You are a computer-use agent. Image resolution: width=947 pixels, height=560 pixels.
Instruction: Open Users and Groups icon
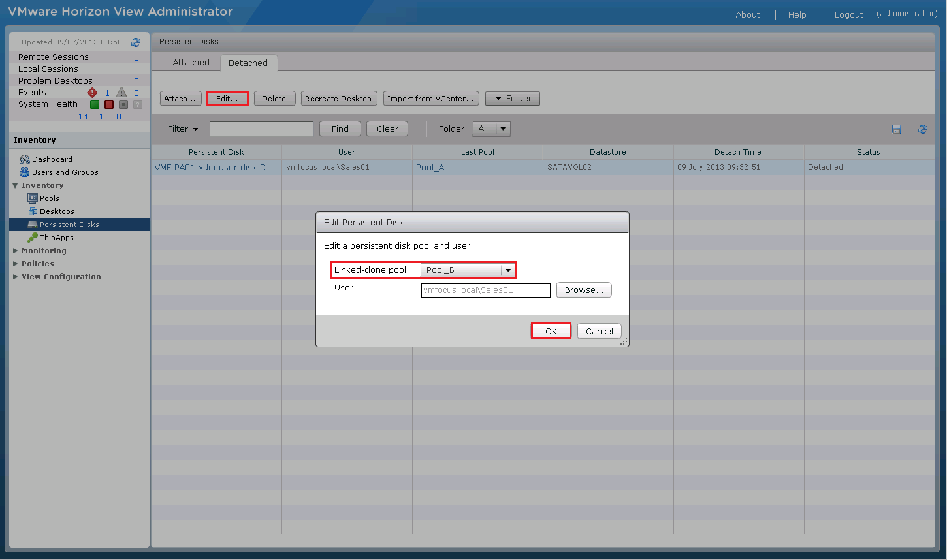pos(25,172)
